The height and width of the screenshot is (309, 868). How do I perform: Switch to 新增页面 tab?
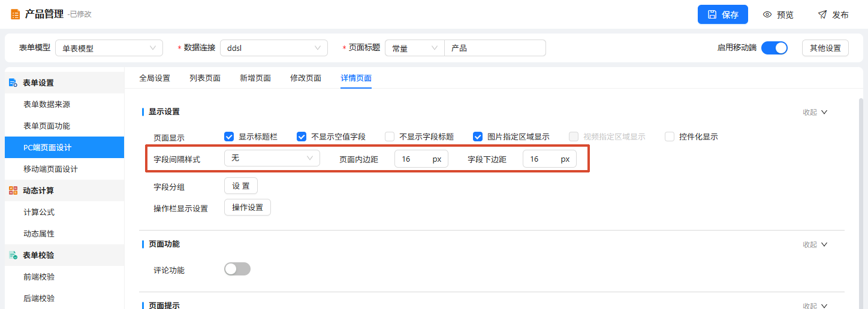coord(255,78)
